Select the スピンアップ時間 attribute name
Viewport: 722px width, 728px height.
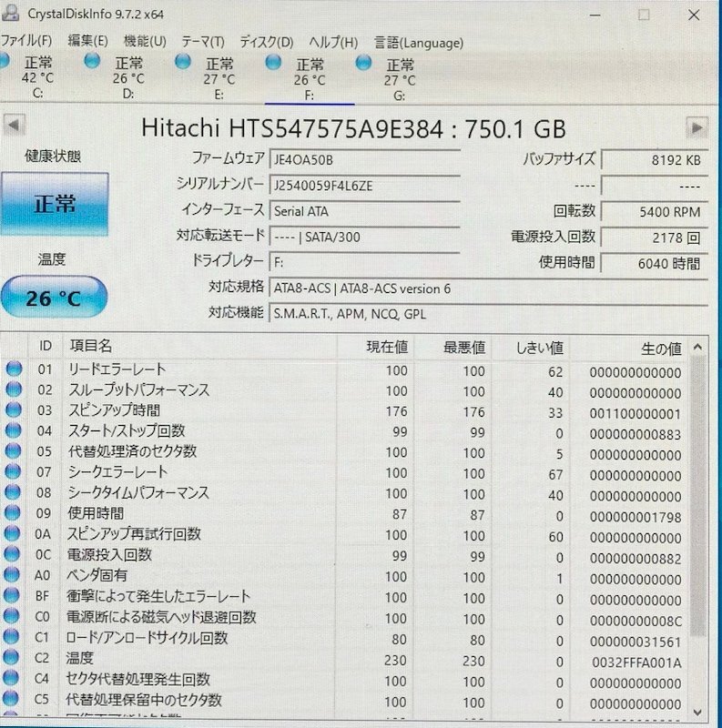coord(115,410)
